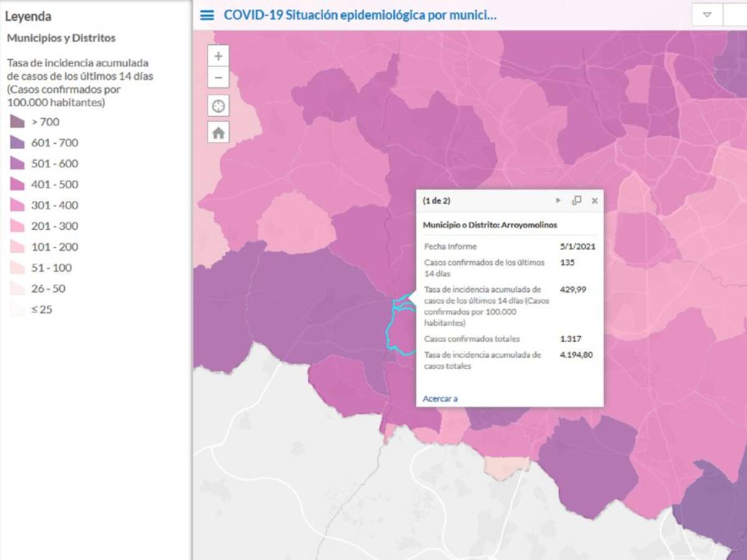Return to the default map extent home icon
The width and height of the screenshot is (747, 560).
[218, 133]
